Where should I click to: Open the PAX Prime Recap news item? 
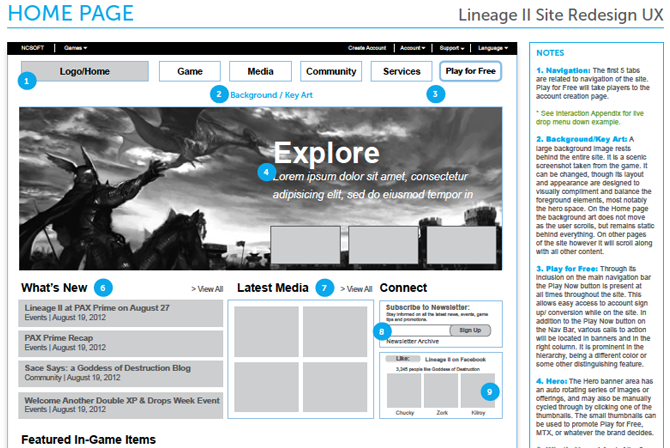click(120, 343)
